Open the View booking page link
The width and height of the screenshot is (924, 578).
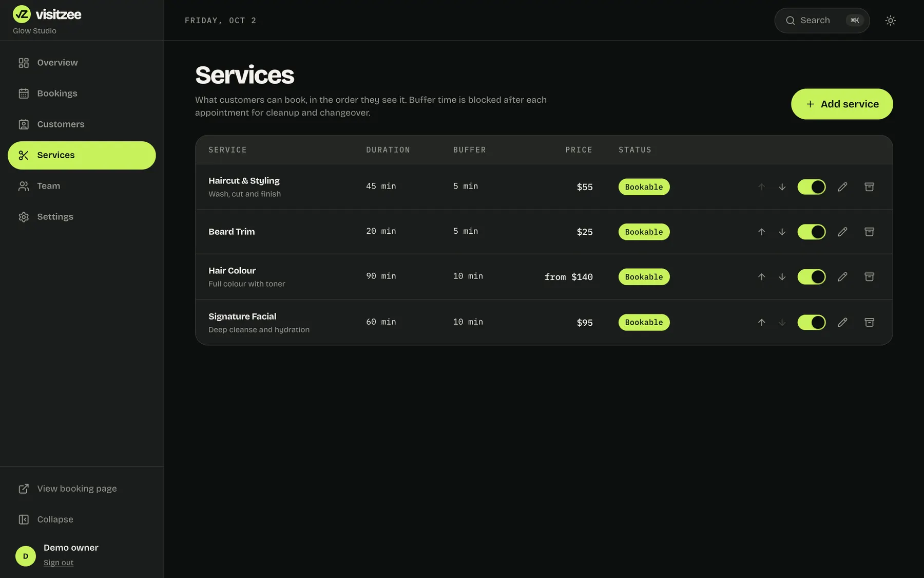82,489
